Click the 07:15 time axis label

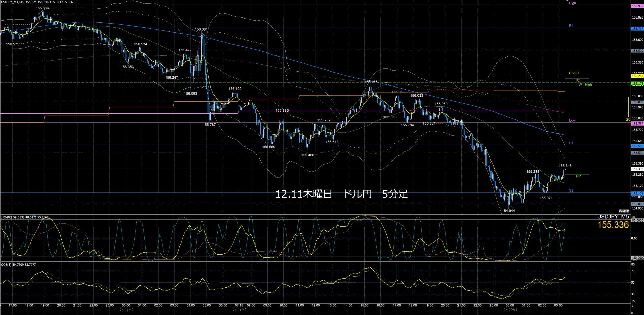click(x=239, y=306)
